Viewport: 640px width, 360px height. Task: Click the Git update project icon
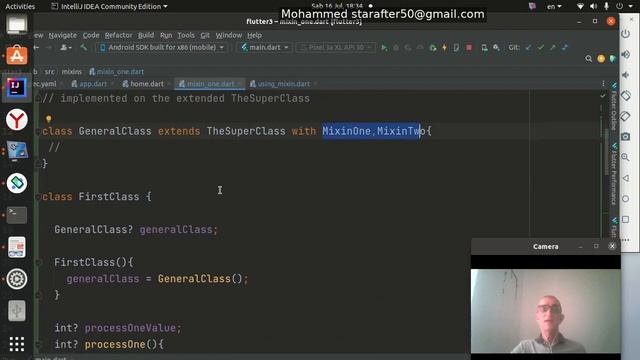coord(529,48)
